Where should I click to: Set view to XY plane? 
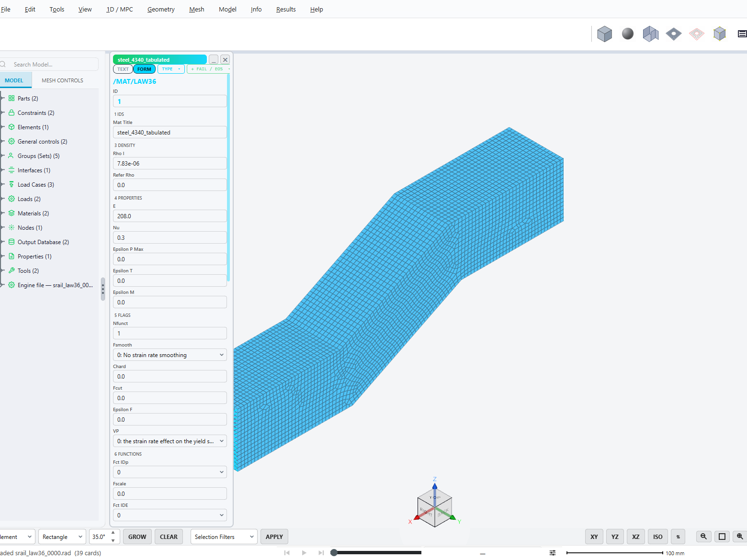click(x=594, y=537)
